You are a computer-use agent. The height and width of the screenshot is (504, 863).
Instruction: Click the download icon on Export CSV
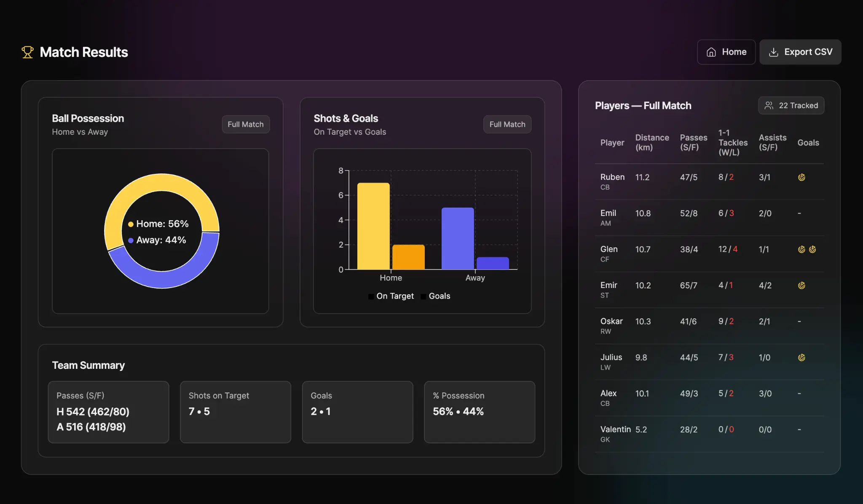(x=774, y=52)
